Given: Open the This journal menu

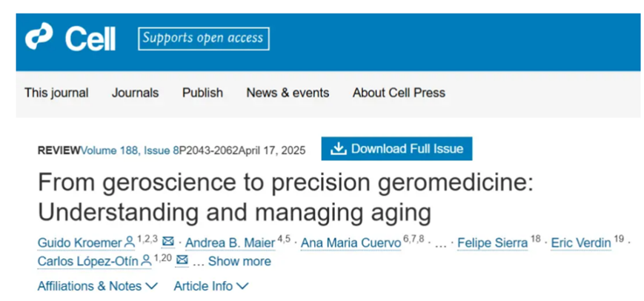Looking at the screenshot, I should [x=56, y=93].
